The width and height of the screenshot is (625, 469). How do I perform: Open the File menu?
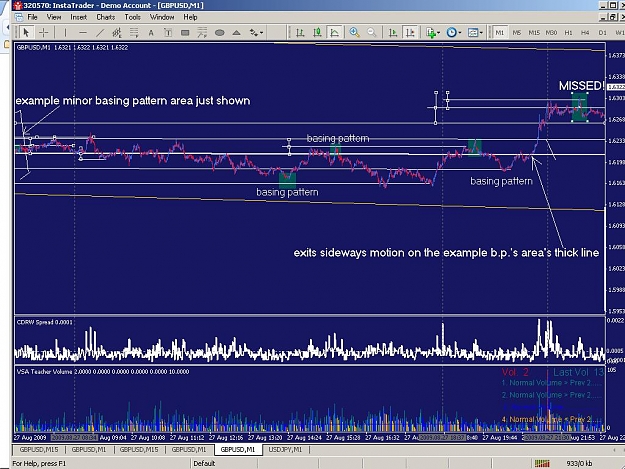[x=32, y=17]
